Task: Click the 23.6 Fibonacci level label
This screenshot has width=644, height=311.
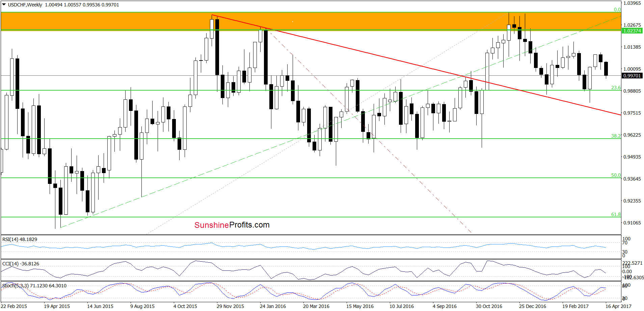Action: pos(616,88)
